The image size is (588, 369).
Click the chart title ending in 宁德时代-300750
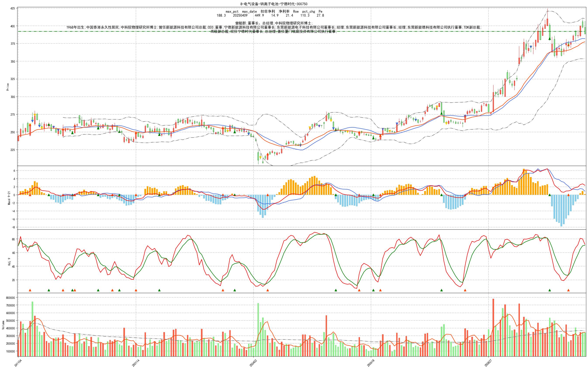(x=274, y=4)
